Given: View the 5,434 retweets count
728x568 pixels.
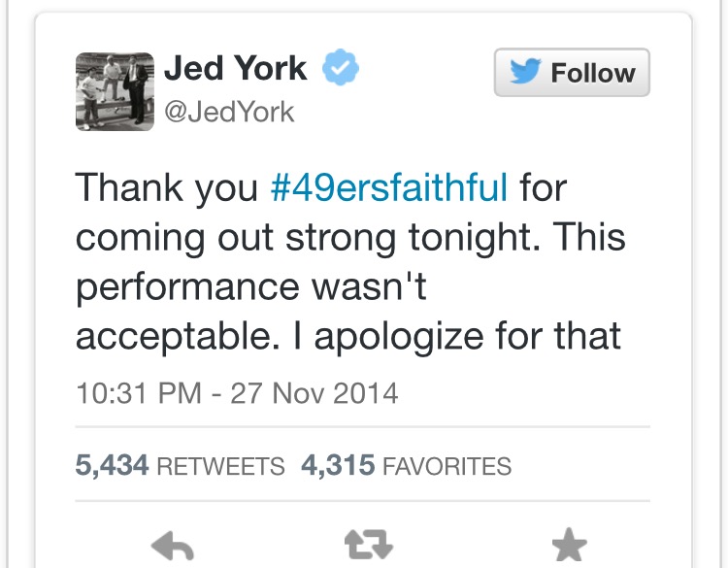Looking at the screenshot, I should coord(112,466).
